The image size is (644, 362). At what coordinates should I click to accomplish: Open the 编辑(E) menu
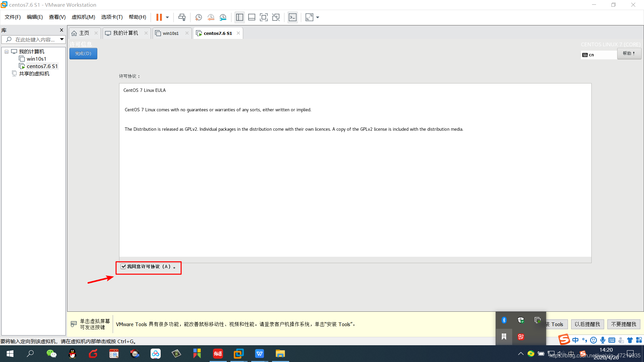tap(35, 17)
